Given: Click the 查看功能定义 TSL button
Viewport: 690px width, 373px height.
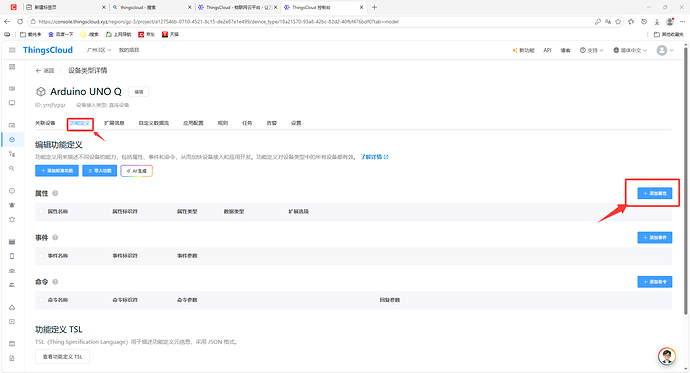Looking at the screenshot, I should 62,357.
